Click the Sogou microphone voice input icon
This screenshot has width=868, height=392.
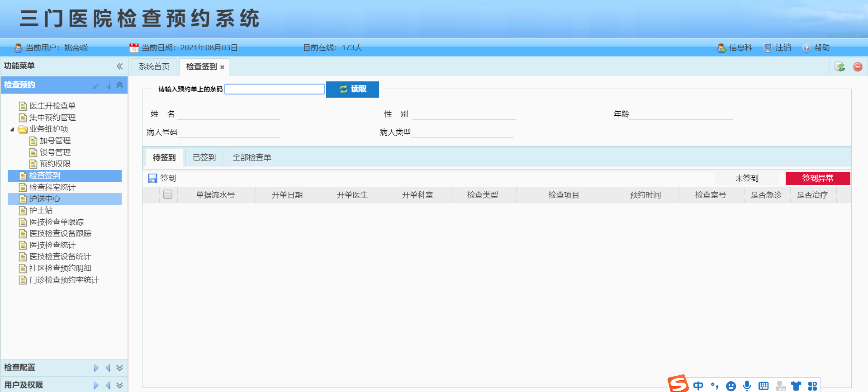coord(747,386)
